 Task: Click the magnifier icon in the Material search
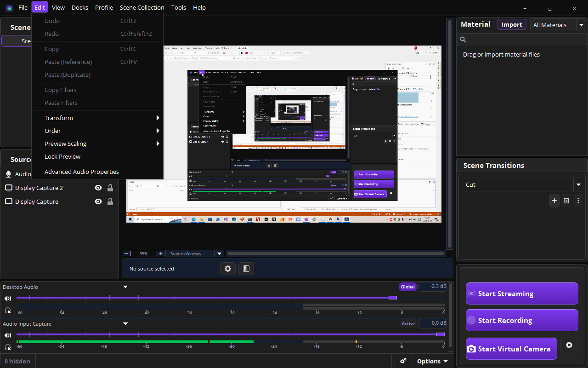[x=463, y=40]
